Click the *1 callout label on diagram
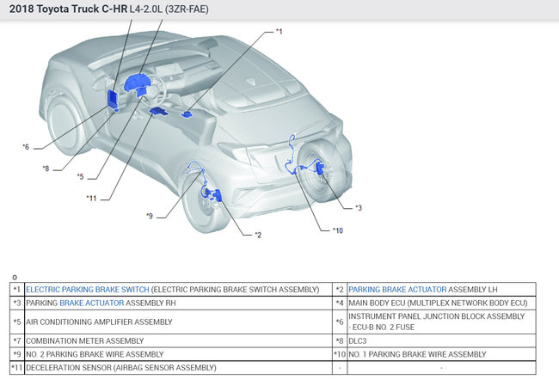Screen dimensions: 559x392 click(279, 32)
